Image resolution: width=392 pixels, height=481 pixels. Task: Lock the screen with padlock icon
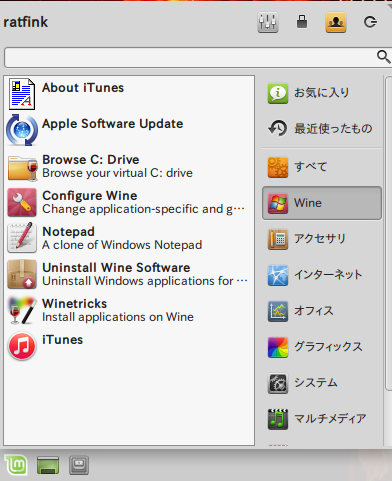pyautogui.click(x=302, y=22)
